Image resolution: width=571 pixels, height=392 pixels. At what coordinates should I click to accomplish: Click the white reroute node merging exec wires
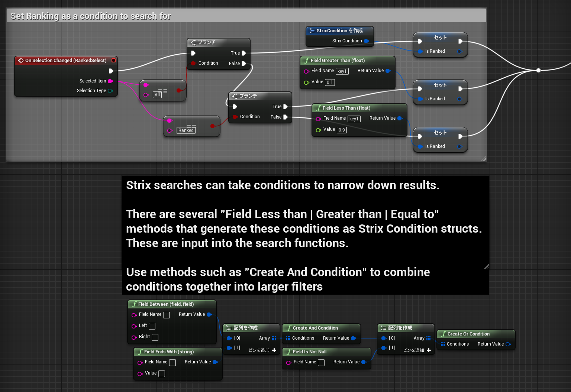coord(538,70)
